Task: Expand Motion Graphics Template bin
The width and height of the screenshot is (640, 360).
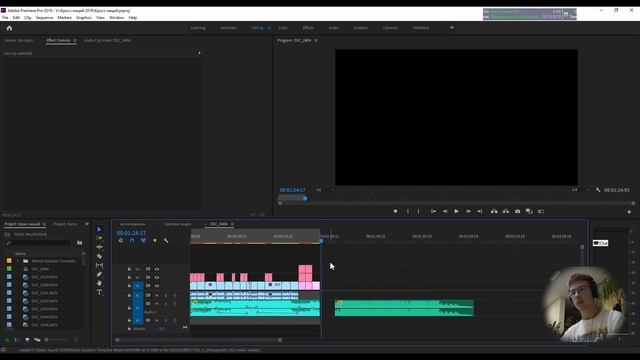Action: pos(18,261)
